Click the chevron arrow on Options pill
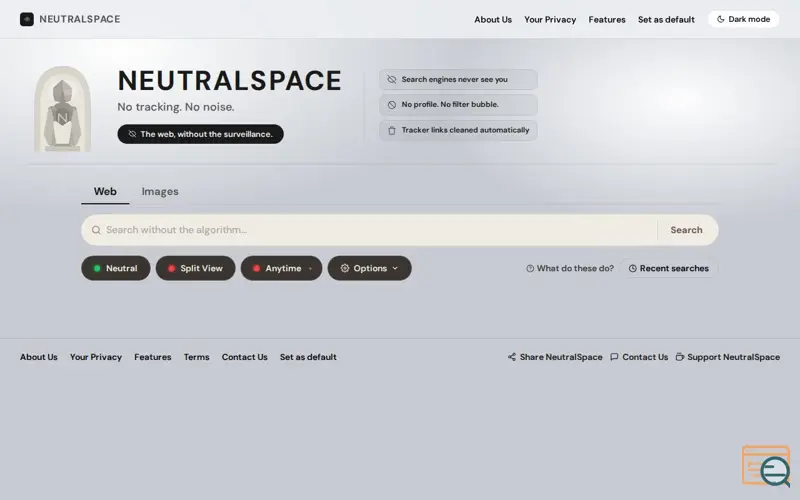 395,268
